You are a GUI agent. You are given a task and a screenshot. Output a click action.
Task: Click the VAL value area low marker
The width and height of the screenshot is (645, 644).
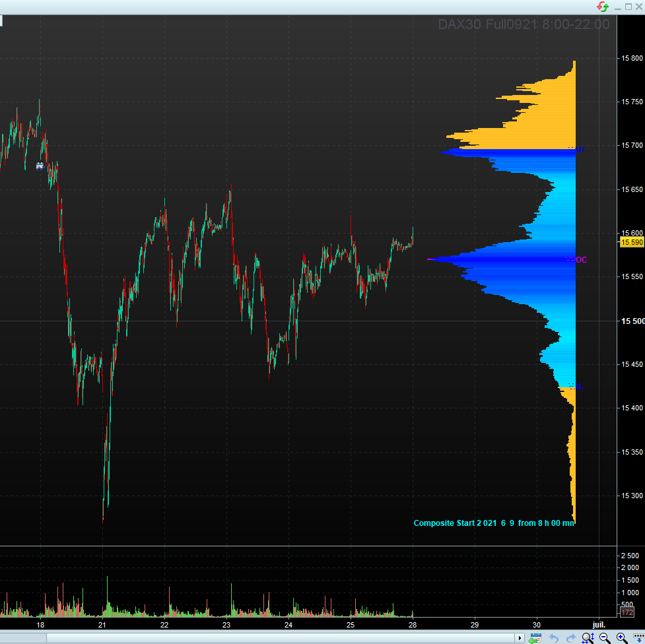click(576, 386)
